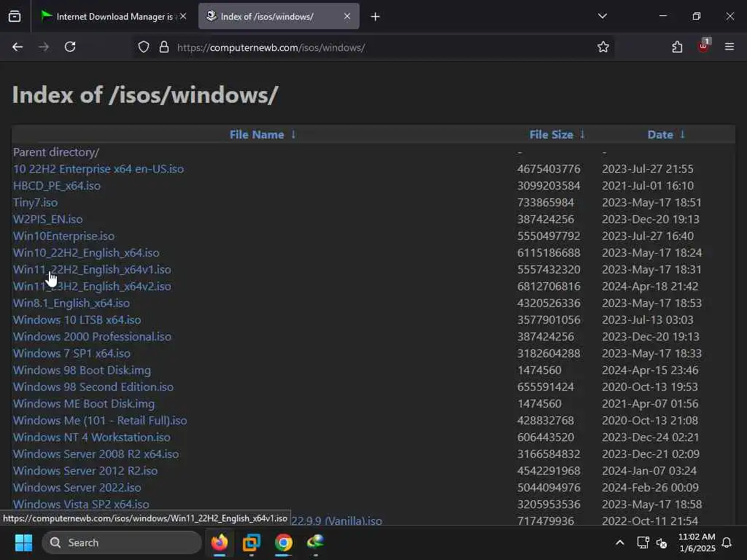The image size is (747, 560).
Task: Download Windows Server 2012 R2.iso
Action: 85,470
